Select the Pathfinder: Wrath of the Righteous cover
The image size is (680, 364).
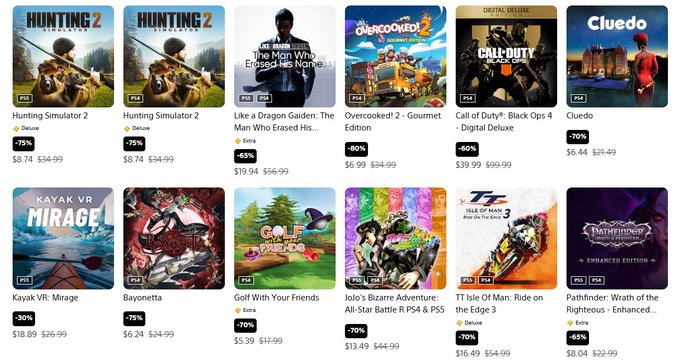617,238
